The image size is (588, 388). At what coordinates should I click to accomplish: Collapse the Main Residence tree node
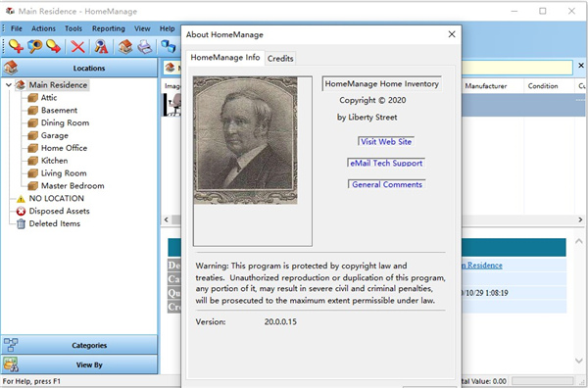[8, 85]
